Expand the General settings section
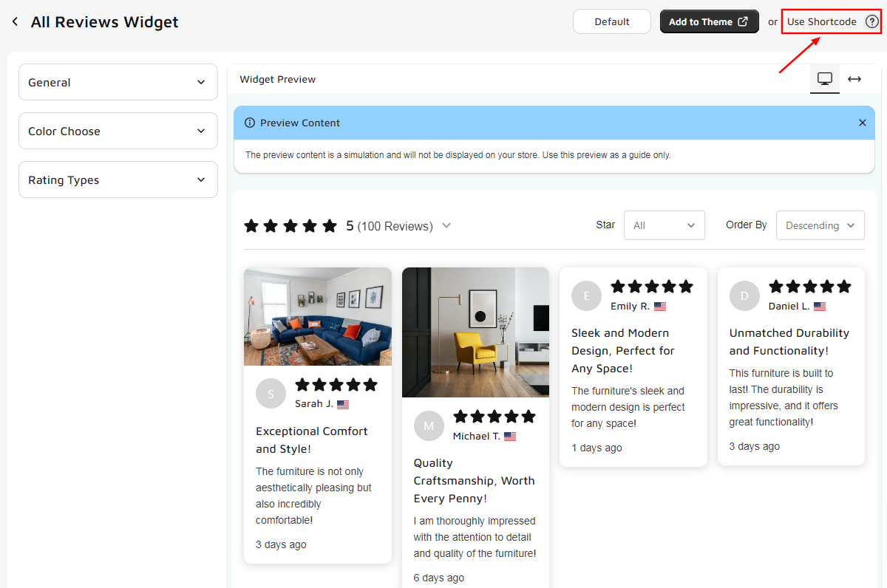 pos(118,82)
